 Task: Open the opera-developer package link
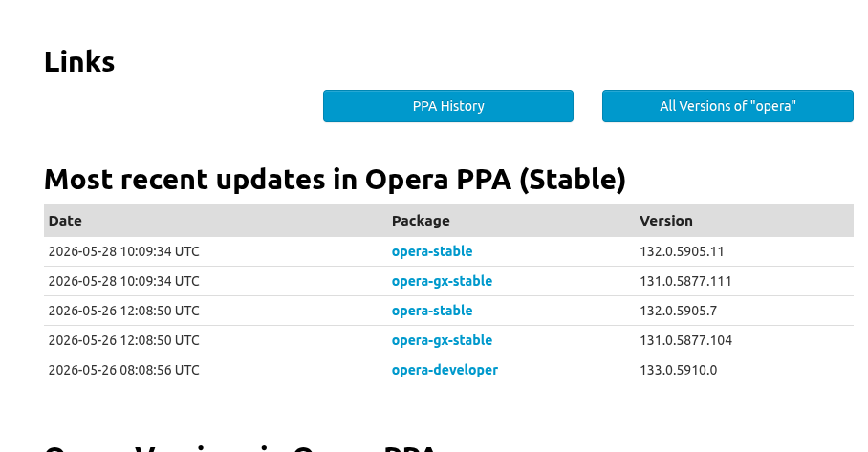[445, 370]
